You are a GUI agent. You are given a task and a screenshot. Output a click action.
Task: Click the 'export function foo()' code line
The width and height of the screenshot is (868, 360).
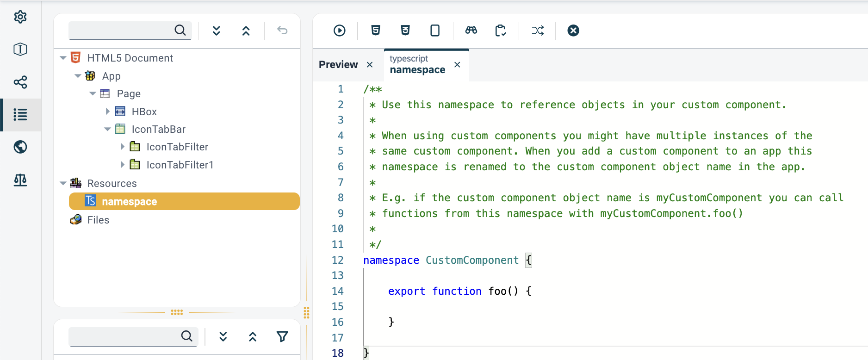tap(459, 291)
